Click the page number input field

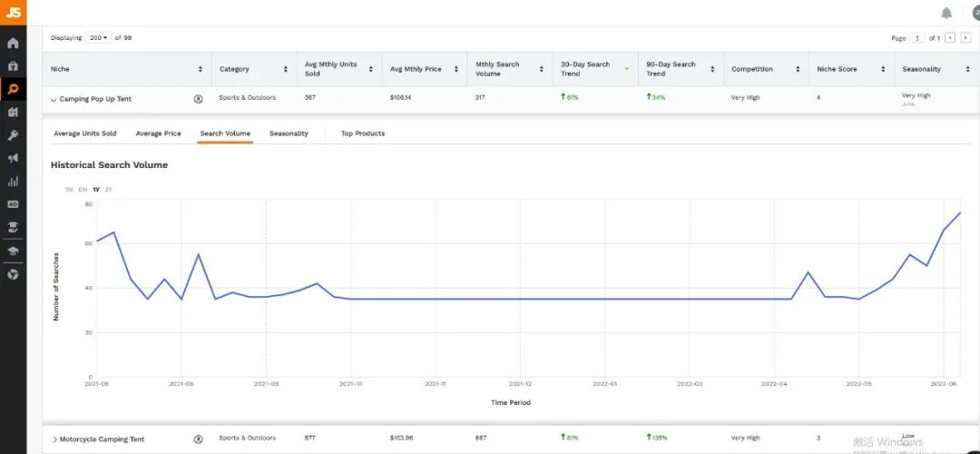pos(916,38)
